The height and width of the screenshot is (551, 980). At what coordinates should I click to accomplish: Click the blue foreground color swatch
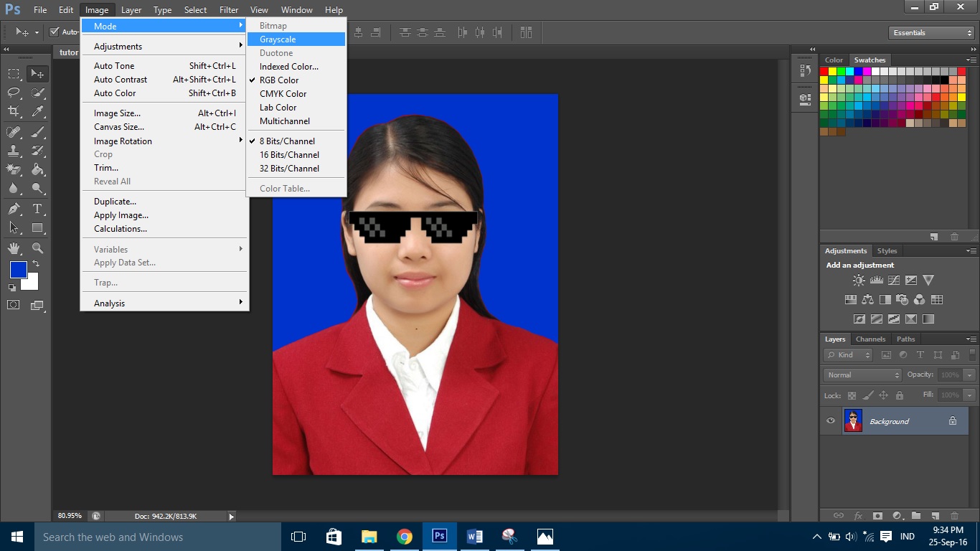18,270
